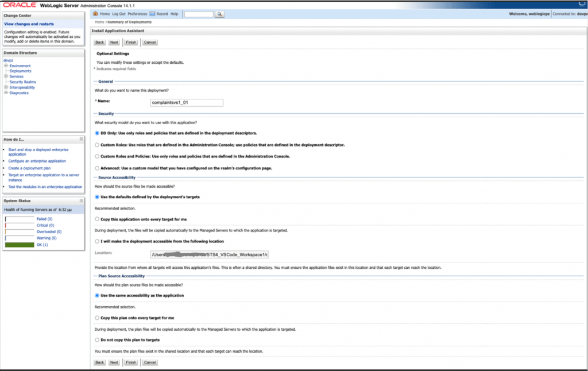Expand the Environment tree node

coord(6,65)
